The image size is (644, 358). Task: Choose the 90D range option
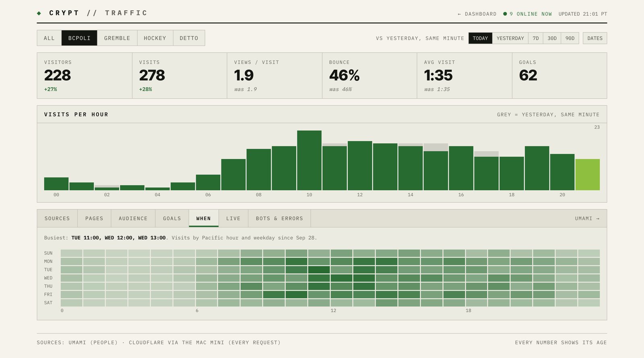[x=570, y=38]
